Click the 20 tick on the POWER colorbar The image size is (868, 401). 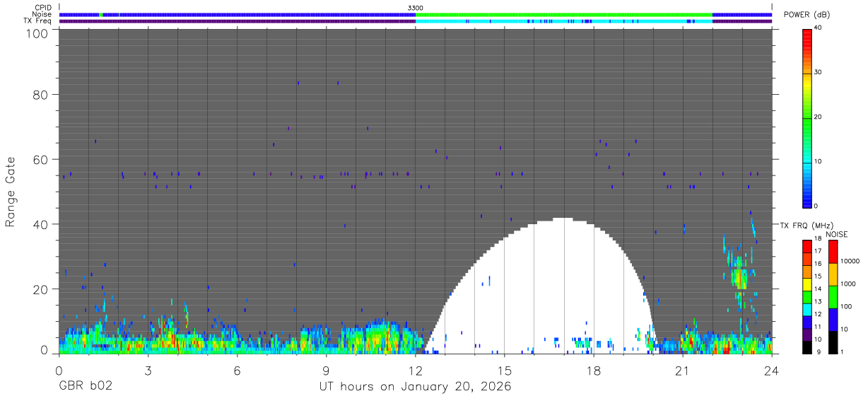coord(819,117)
